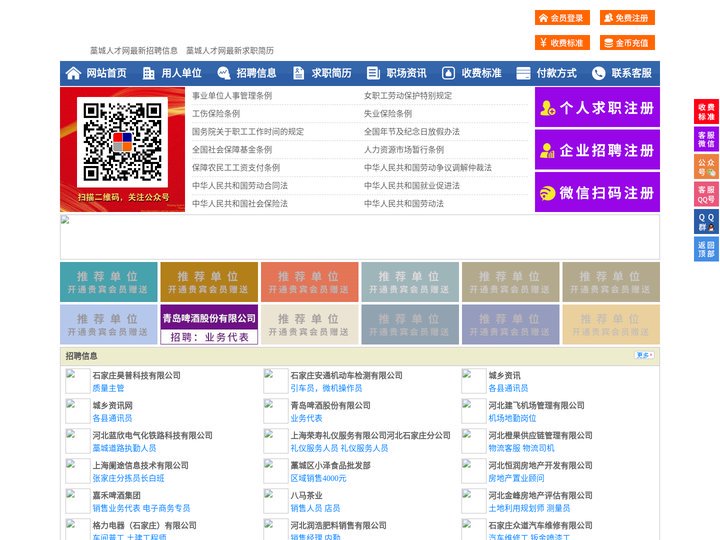
Task: Click the 返回顶部 sidebar icon
Action: coord(706,249)
